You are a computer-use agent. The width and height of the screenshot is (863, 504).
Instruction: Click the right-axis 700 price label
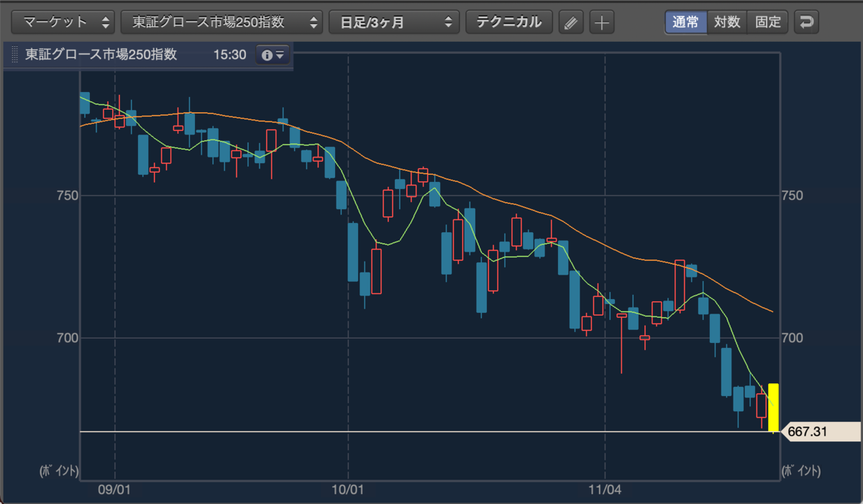pyautogui.click(x=792, y=338)
